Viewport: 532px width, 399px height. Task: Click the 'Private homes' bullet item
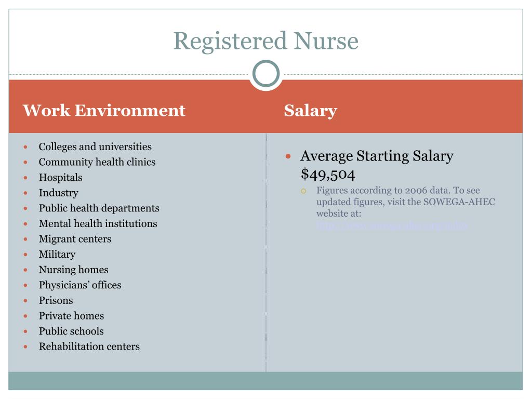click(71, 316)
